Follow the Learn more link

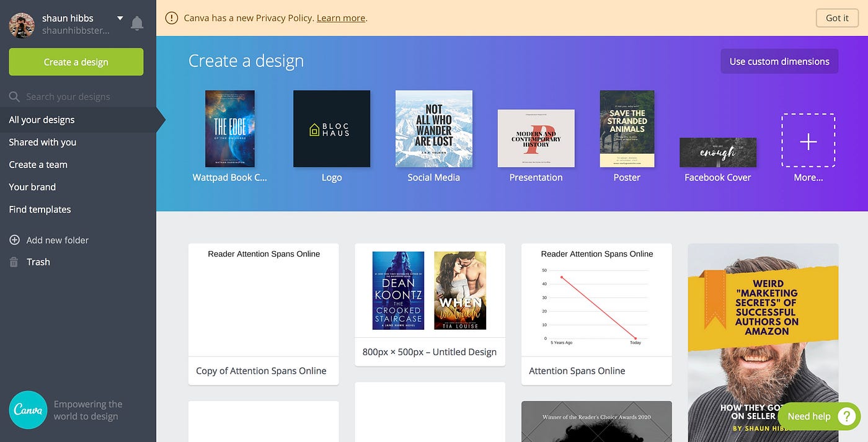[341, 18]
